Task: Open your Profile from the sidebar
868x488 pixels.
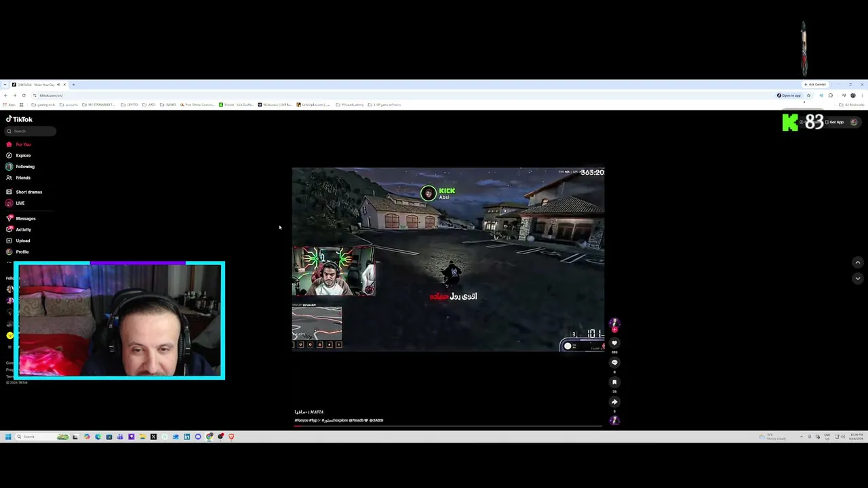Action: click(18, 252)
